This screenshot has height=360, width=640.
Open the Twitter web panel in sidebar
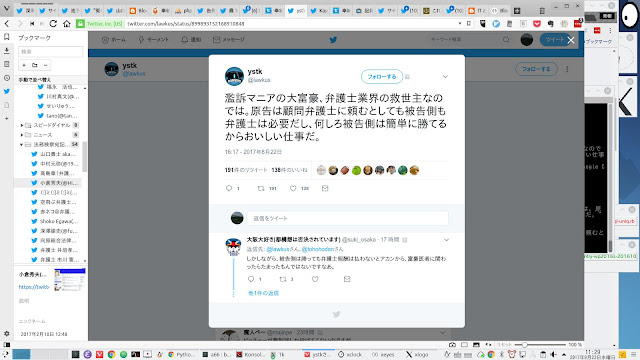pos(7,91)
